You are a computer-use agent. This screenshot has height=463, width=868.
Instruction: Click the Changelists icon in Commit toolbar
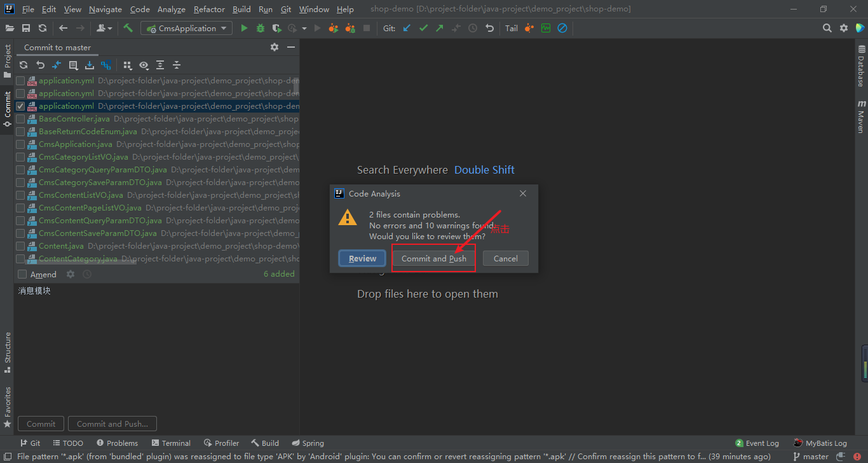pos(73,65)
